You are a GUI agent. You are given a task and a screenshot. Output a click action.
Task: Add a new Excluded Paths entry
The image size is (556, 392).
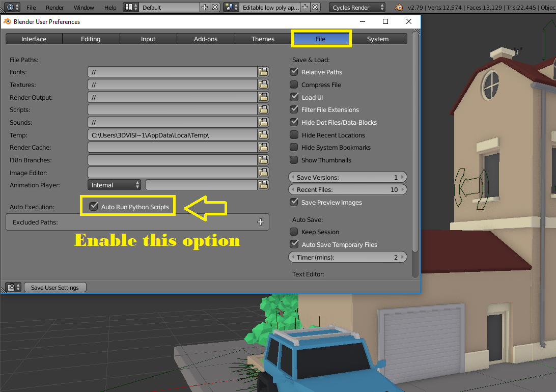click(261, 222)
